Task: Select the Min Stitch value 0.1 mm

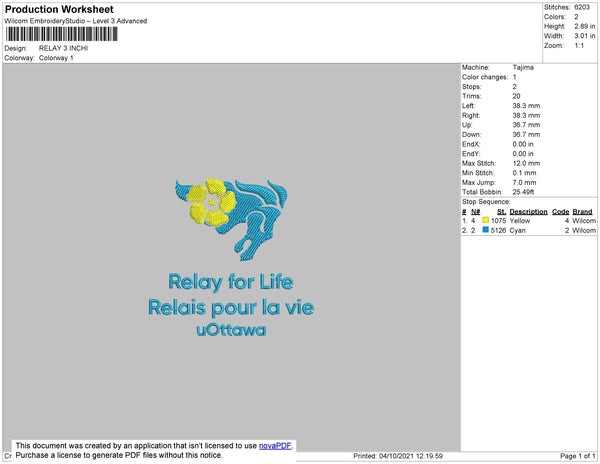Action: tap(525, 173)
